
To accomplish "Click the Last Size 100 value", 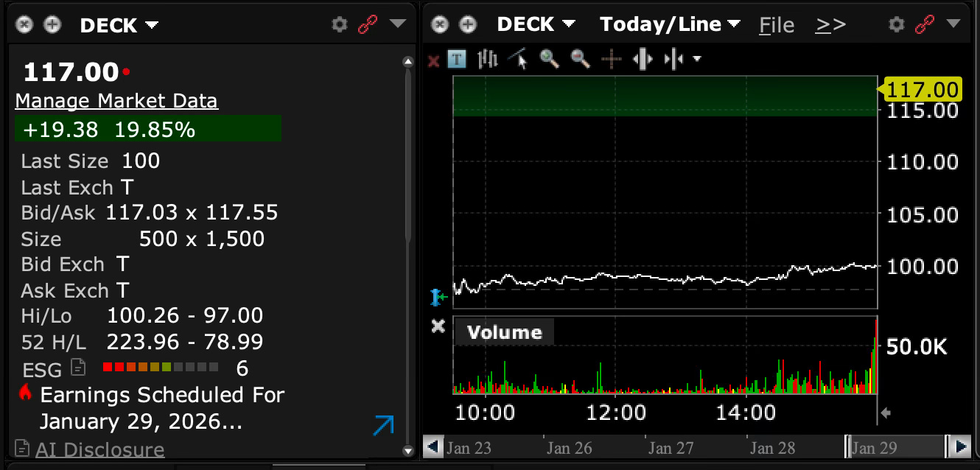I will 141,161.
